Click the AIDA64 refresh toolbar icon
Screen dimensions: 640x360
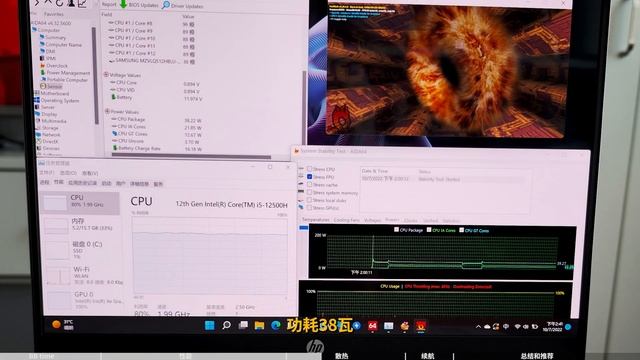[x=59, y=3]
